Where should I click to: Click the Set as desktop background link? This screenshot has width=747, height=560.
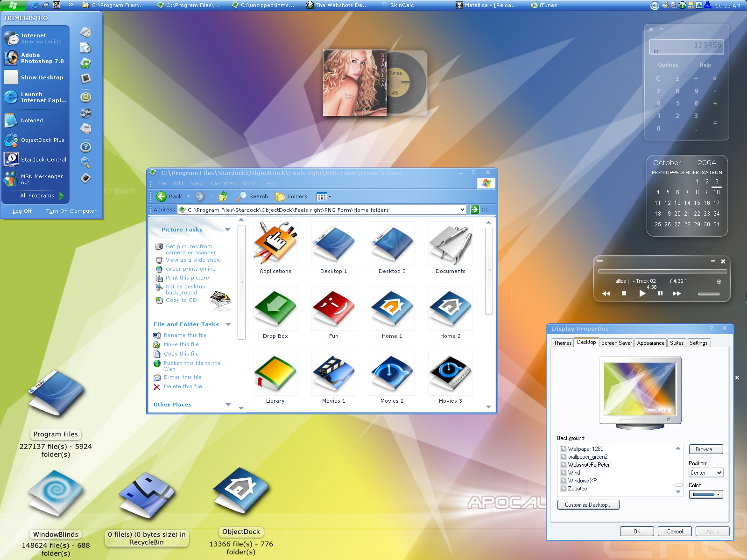(x=185, y=290)
